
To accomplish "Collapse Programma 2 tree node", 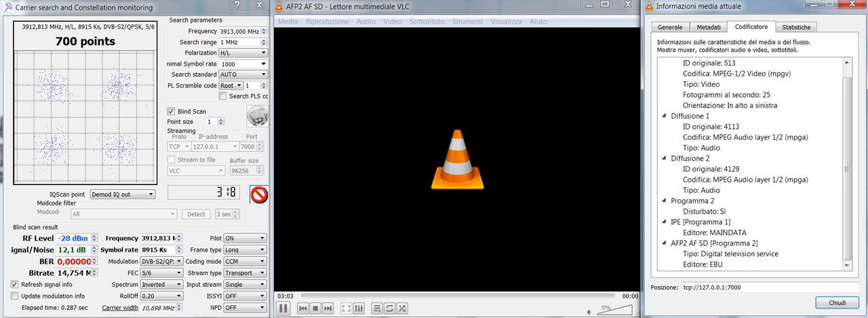I will (x=664, y=201).
